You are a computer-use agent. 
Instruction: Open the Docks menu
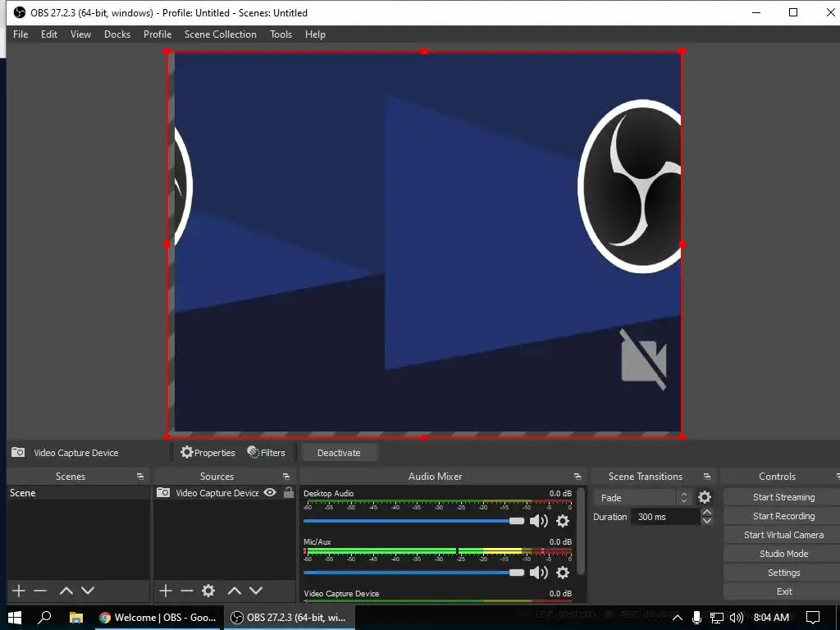tap(116, 34)
